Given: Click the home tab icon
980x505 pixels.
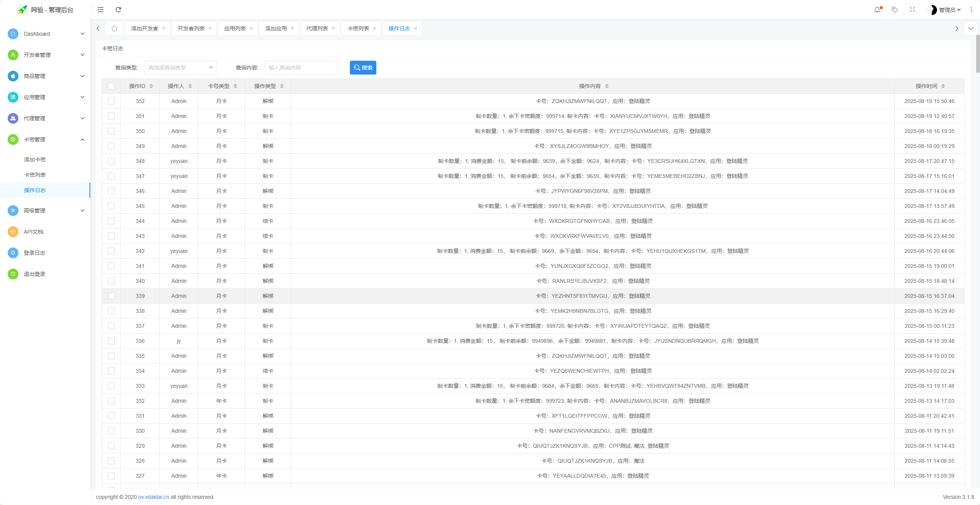Looking at the screenshot, I should pyautogui.click(x=114, y=28).
